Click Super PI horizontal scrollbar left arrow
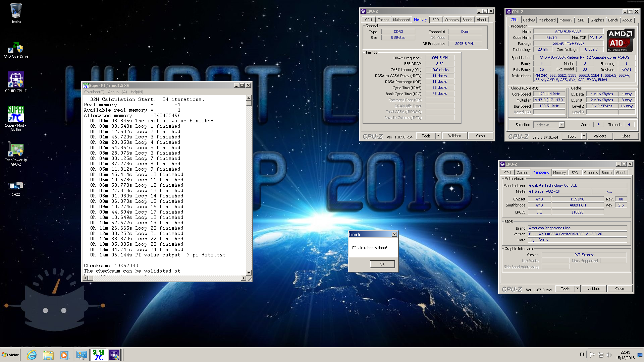The height and width of the screenshot is (362, 644). pyautogui.click(x=85, y=278)
